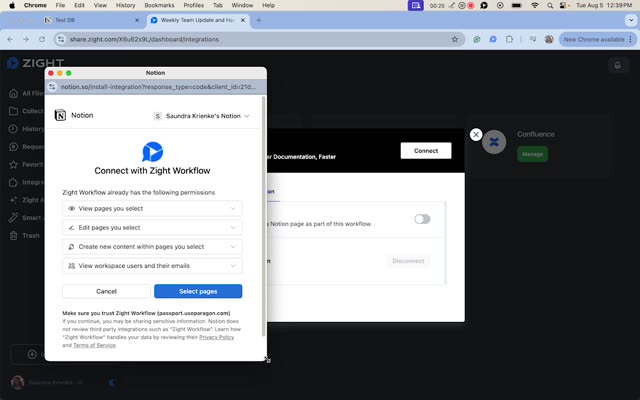Click the notification bell in the Zight dashboard

617,65
